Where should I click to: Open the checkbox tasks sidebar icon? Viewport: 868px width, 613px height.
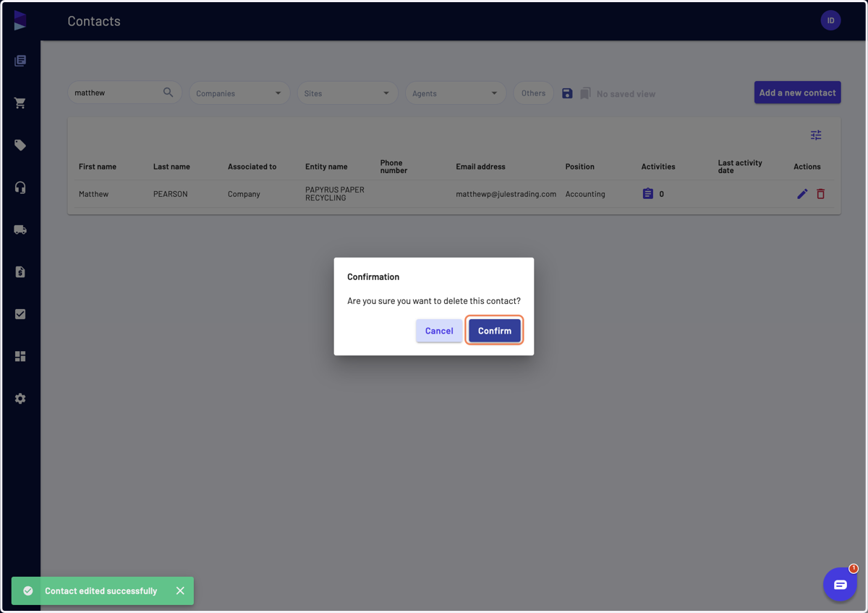(20, 314)
